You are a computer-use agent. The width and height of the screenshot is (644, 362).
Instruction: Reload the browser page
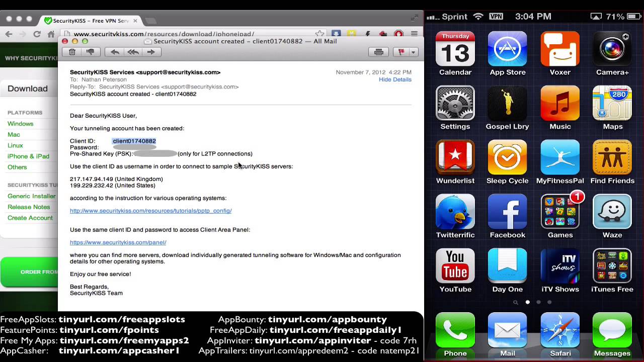click(x=37, y=34)
